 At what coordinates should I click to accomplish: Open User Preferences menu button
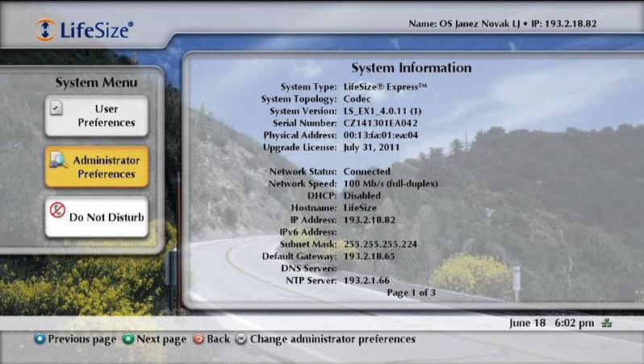[97, 116]
